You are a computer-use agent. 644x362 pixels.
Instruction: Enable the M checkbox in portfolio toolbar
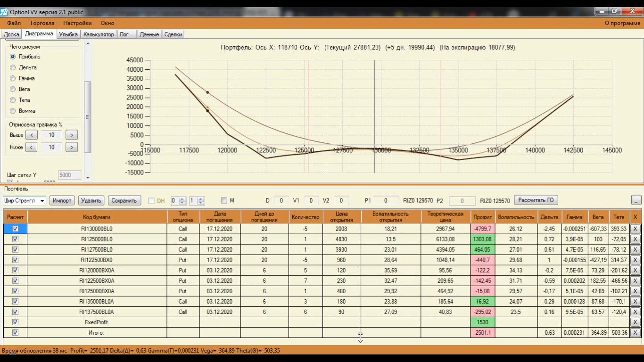pyautogui.click(x=224, y=200)
